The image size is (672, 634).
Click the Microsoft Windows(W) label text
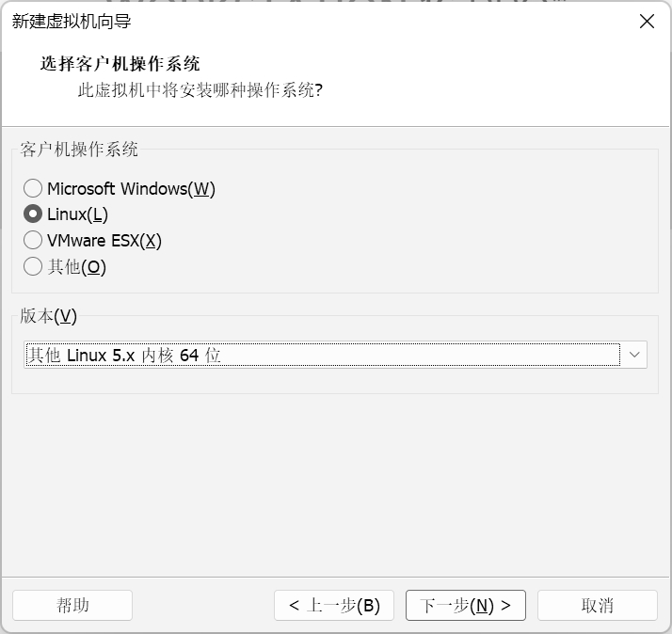click(x=131, y=188)
